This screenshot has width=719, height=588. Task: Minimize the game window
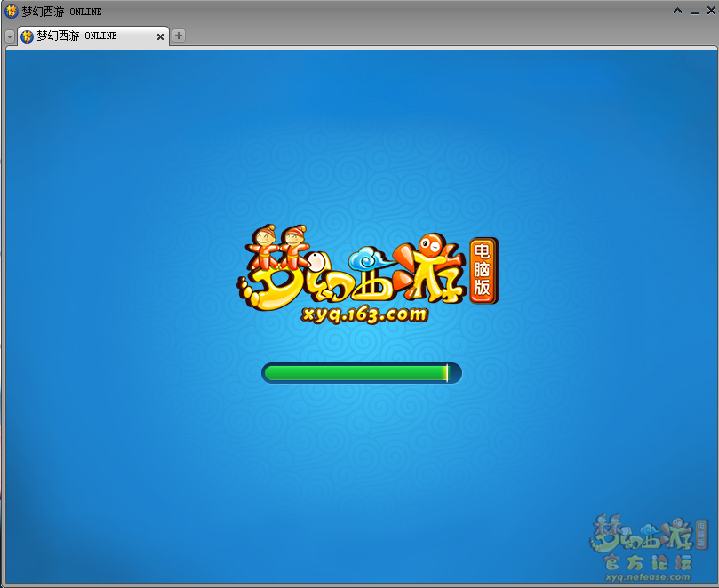[694, 12]
